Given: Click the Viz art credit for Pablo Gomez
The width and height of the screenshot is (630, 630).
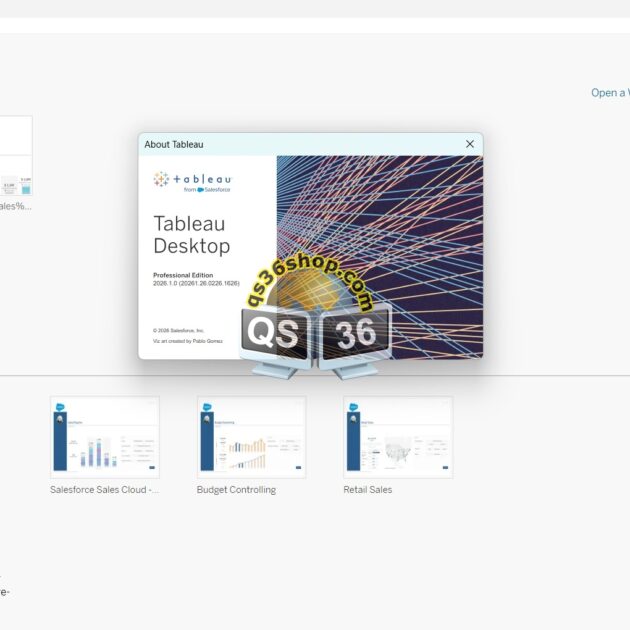Looking at the screenshot, I should [x=188, y=341].
